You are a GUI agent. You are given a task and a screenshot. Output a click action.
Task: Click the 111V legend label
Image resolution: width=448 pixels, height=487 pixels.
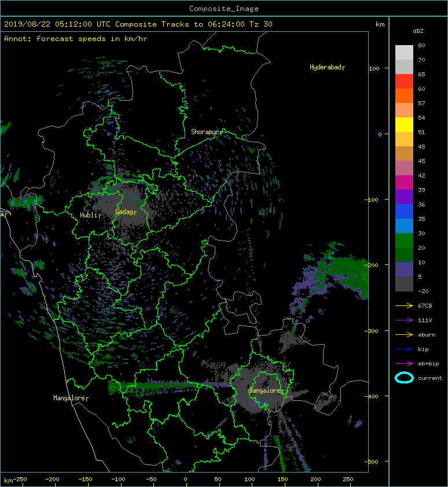point(425,320)
